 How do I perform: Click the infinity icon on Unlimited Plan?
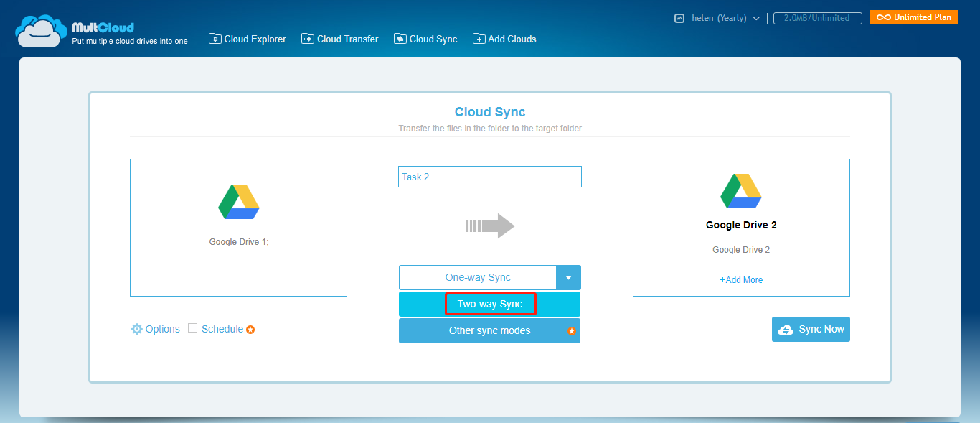[x=884, y=17]
